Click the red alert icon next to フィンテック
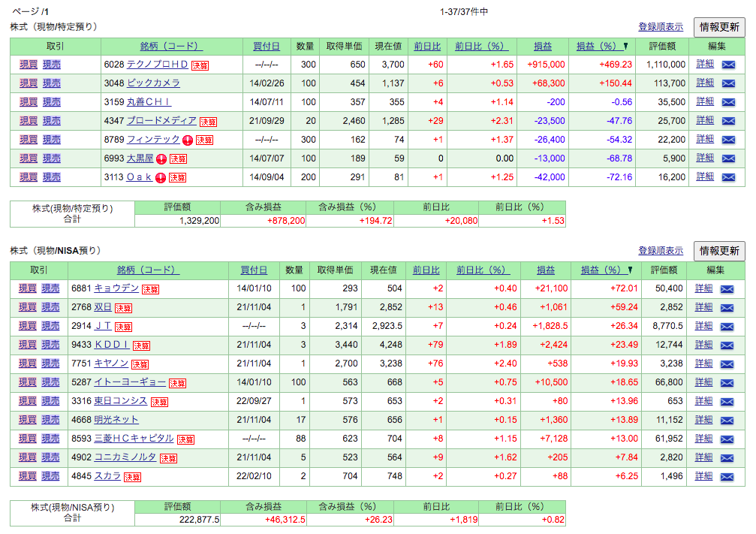This screenshot has height=534, width=756. [x=188, y=140]
